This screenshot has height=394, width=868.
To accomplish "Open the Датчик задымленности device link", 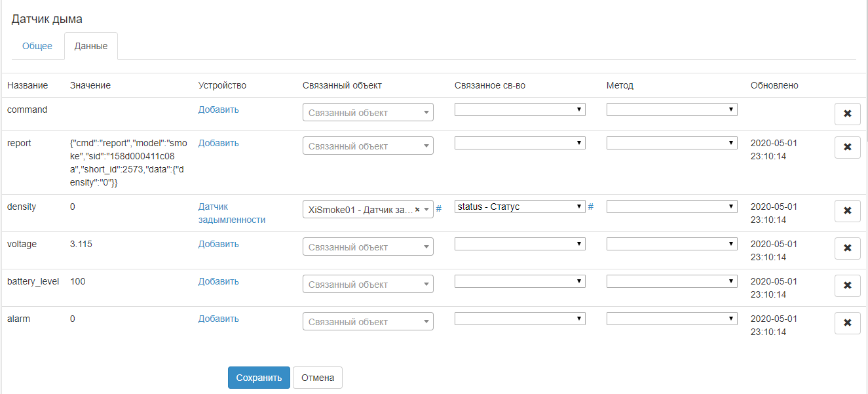I will pyautogui.click(x=232, y=213).
